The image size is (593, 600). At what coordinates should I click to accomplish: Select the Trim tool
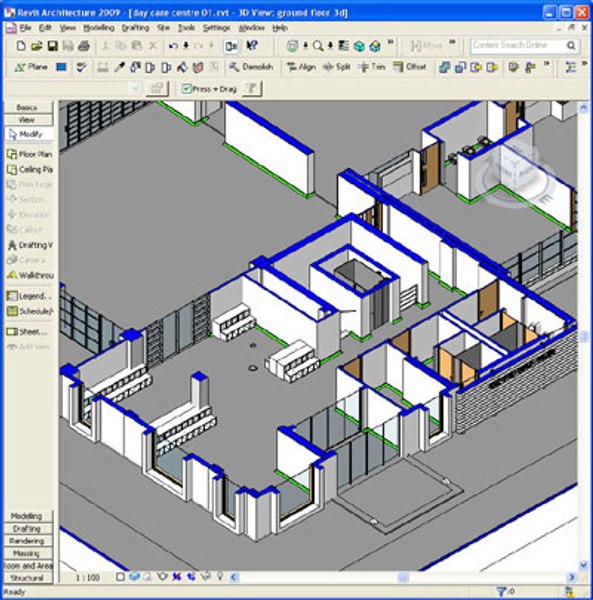pyautogui.click(x=372, y=67)
